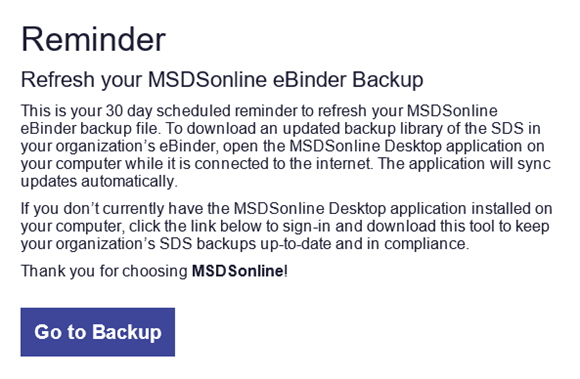
Task: Click the Reminder heading
Action: (93, 39)
